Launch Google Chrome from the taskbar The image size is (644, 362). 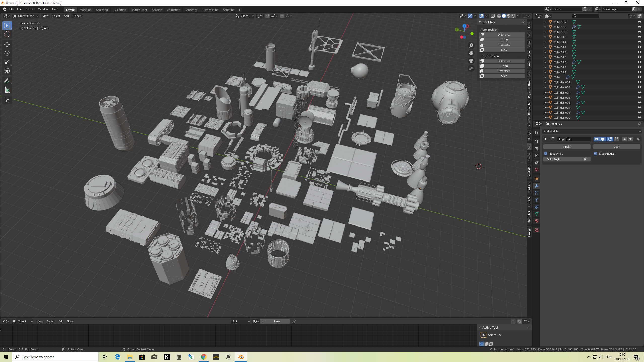click(x=203, y=357)
